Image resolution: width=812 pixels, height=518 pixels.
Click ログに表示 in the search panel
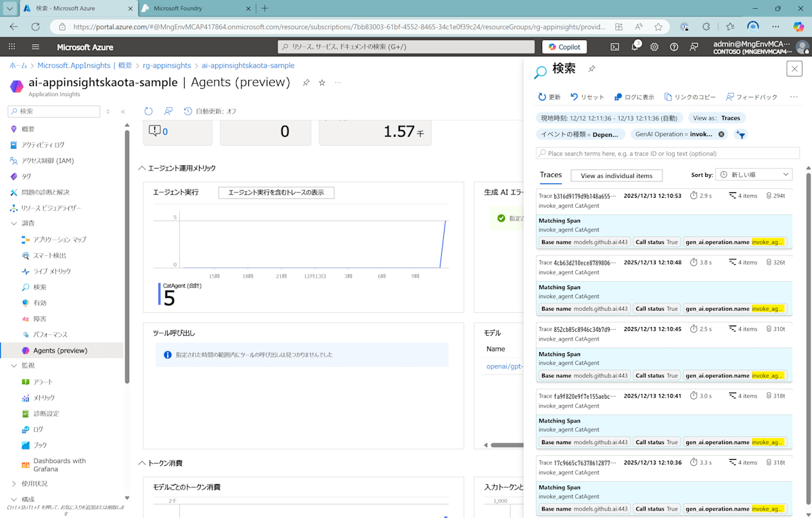[x=634, y=97]
